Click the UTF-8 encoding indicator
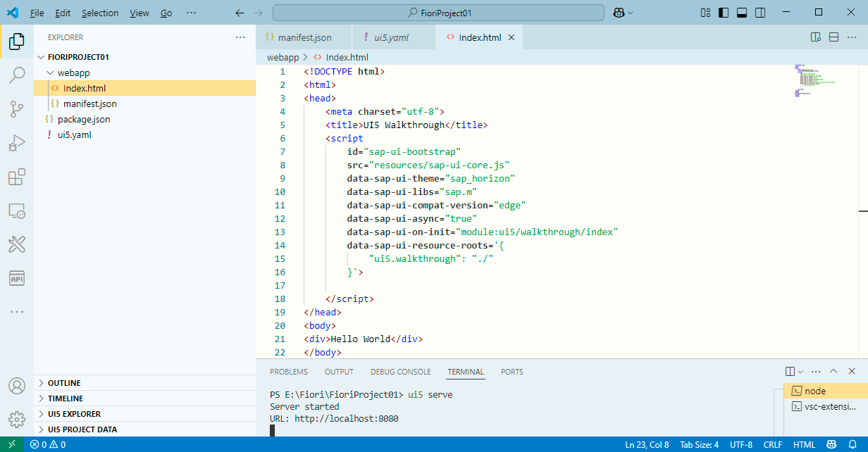Screen dimensions: 868x452 741,444
